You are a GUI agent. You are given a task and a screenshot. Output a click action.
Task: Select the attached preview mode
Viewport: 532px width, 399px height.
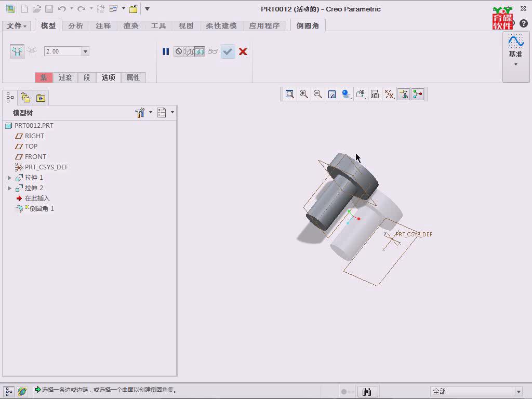(x=199, y=51)
